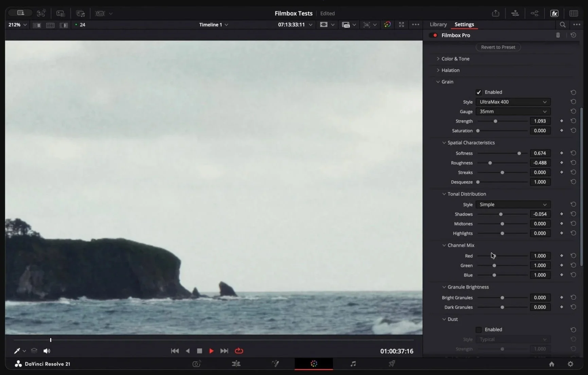588x375 pixels.
Task: Add a keyframe for Shadows
Action: pyautogui.click(x=562, y=214)
